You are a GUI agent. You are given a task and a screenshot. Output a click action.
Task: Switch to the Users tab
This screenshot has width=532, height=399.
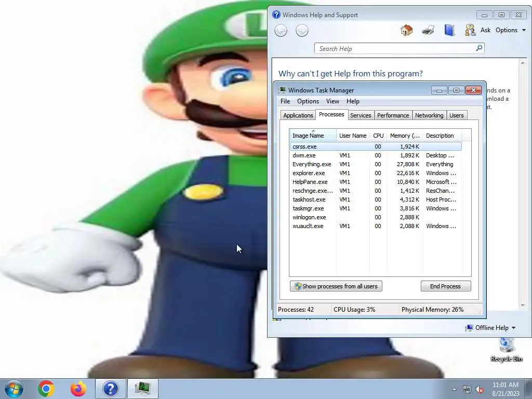(x=456, y=115)
